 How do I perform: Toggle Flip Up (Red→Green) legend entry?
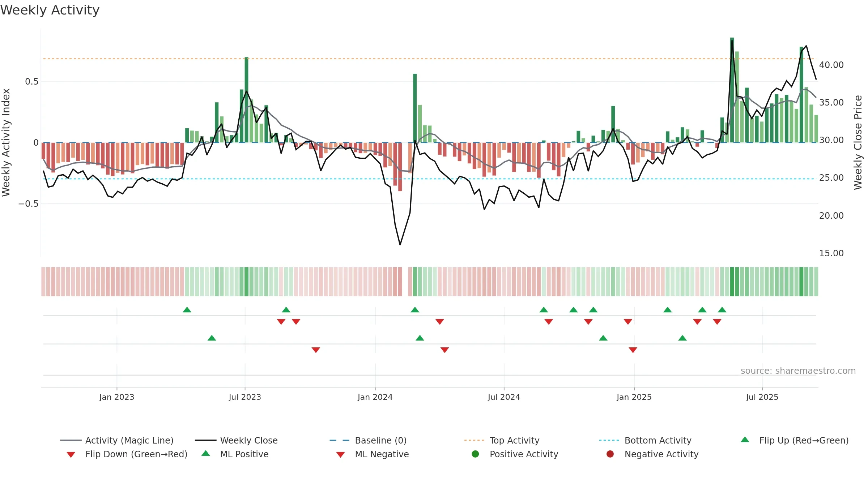click(795, 440)
